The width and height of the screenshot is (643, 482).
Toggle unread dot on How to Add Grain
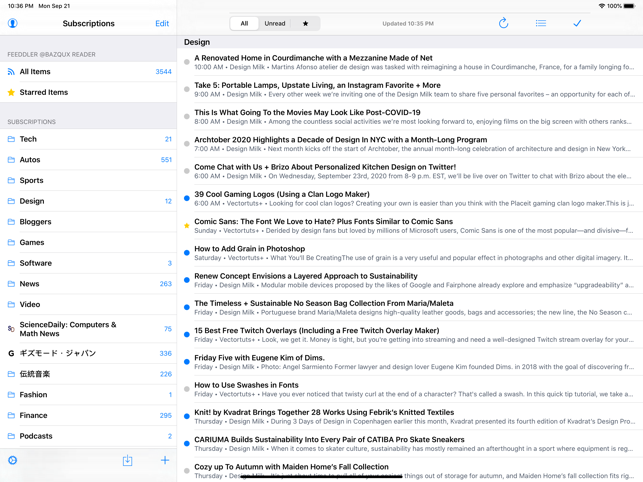click(187, 253)
